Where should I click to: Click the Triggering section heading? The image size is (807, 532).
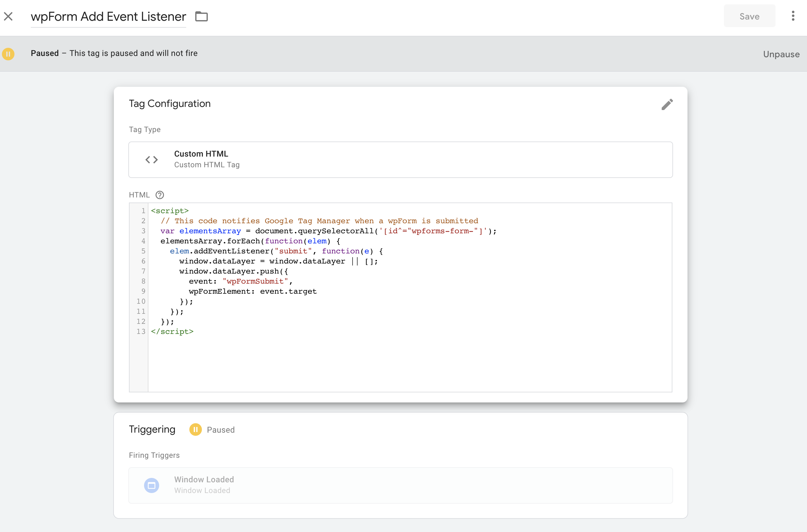tap(152, 429)
